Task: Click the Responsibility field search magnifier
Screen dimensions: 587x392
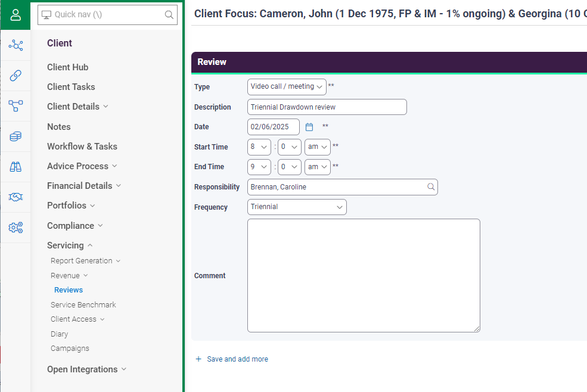Action: point(431,187)
